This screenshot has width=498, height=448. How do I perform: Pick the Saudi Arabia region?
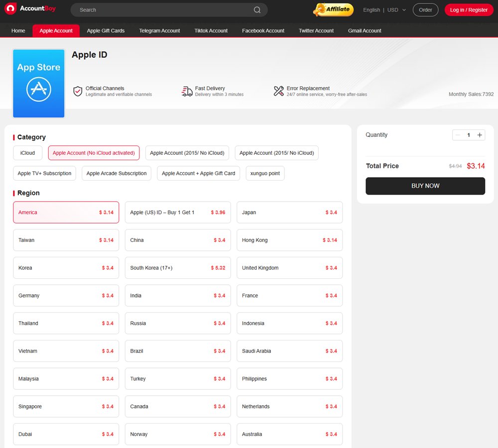pyautogui.click(x=290, y=351)
